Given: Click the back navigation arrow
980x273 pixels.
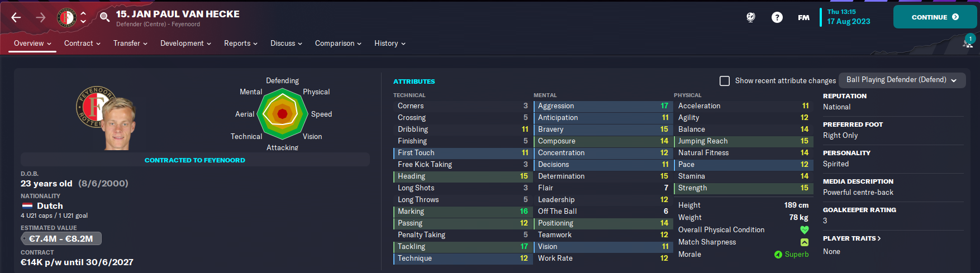Looking at the screenshot, I should coord(16,17).
